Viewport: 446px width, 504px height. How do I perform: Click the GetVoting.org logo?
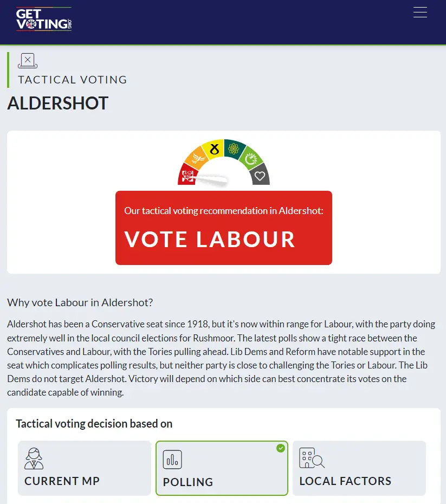(44, 20)
